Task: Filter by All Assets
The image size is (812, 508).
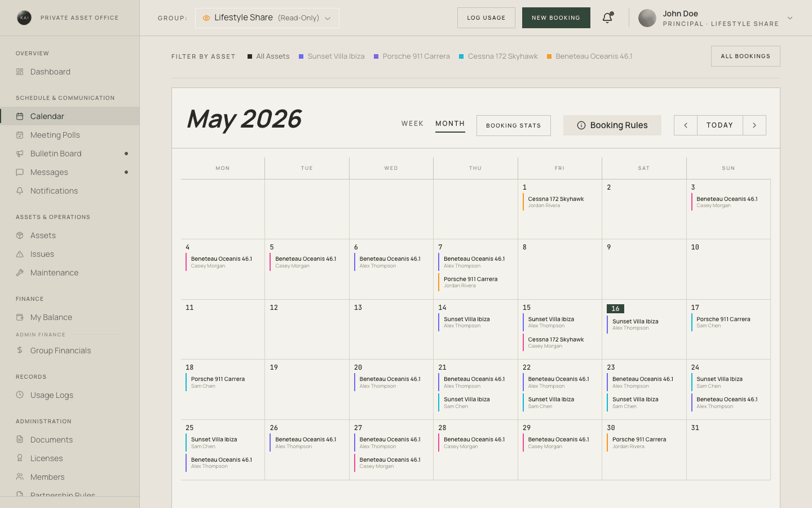Action: click(x=268, y=56)
